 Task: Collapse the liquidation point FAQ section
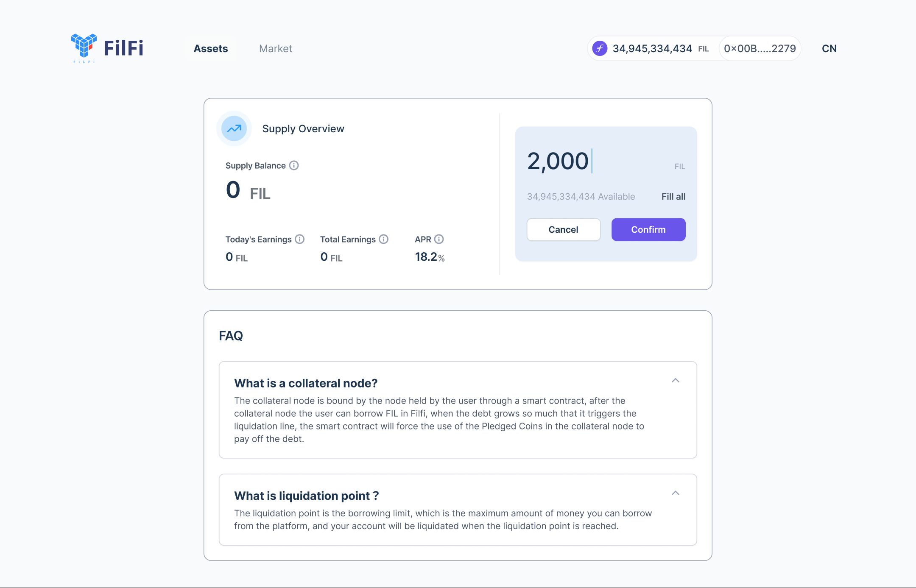click(676, 493)
